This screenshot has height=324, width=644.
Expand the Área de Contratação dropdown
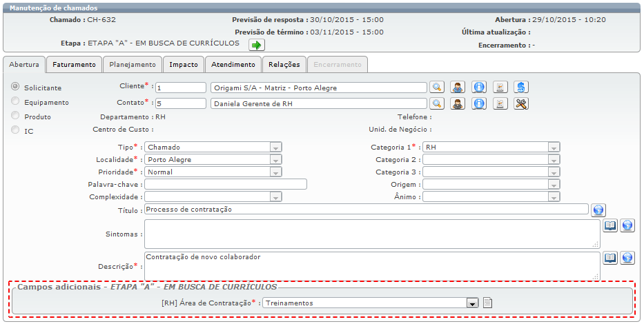coord(472,303)
